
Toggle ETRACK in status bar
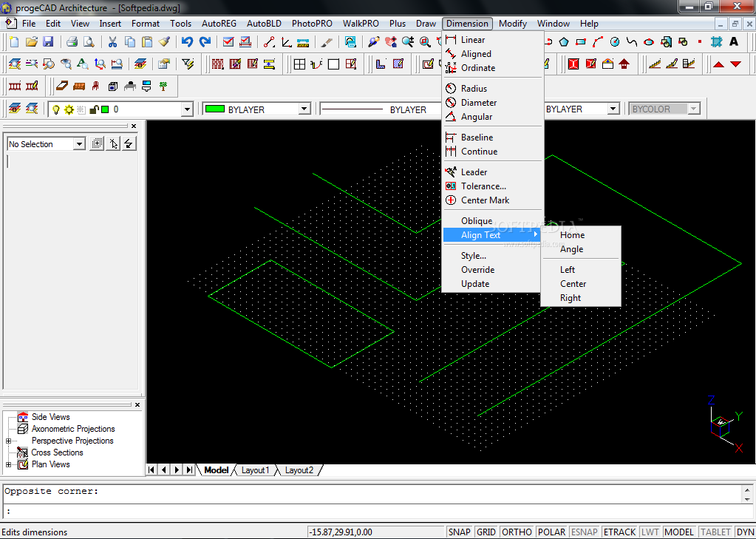[x=619, y=532]
